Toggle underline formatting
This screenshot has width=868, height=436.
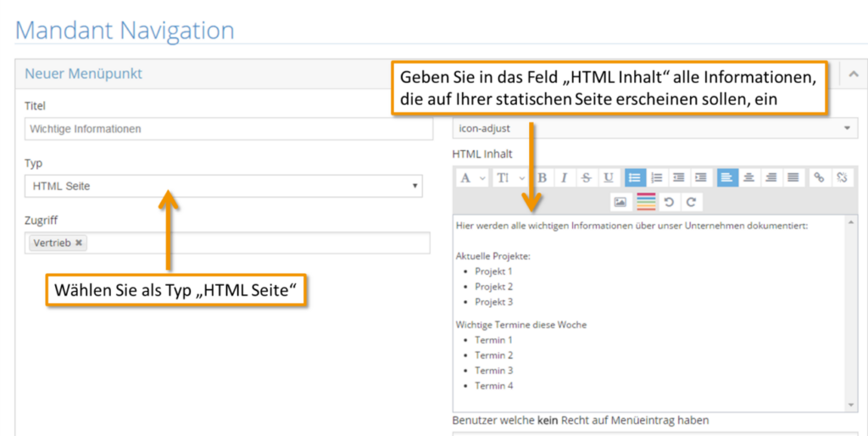(x=609, y=178)
